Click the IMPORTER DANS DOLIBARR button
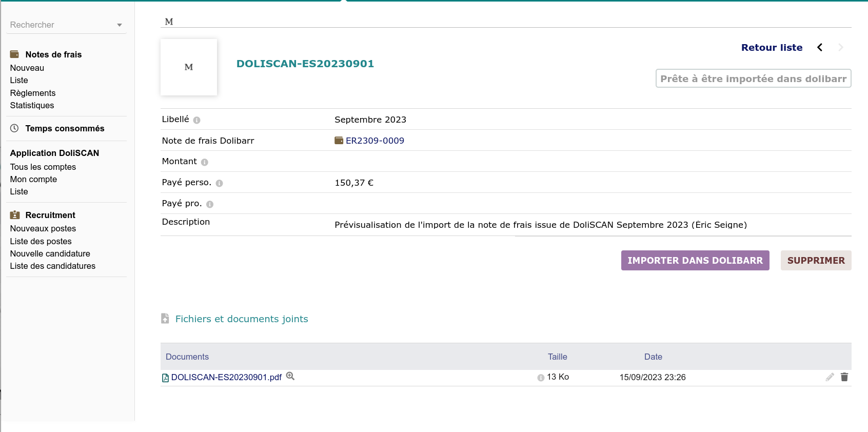 pos(695,260)
